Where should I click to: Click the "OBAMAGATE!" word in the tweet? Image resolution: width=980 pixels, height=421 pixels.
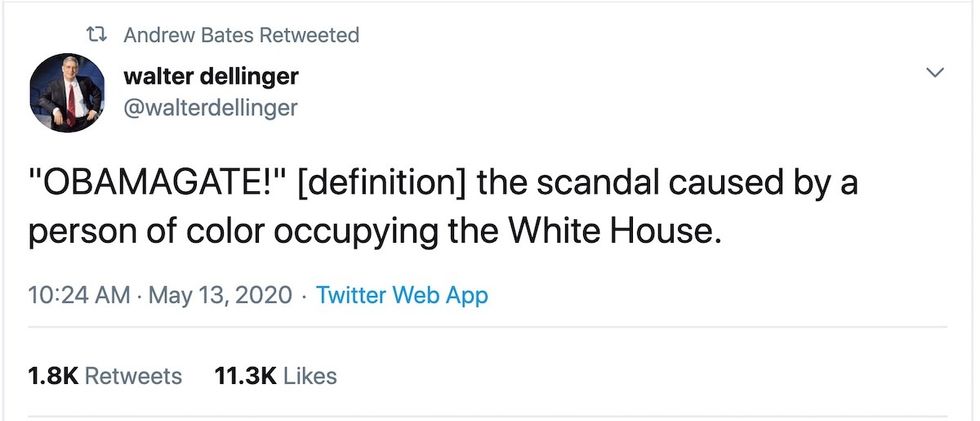pos(158,185)
